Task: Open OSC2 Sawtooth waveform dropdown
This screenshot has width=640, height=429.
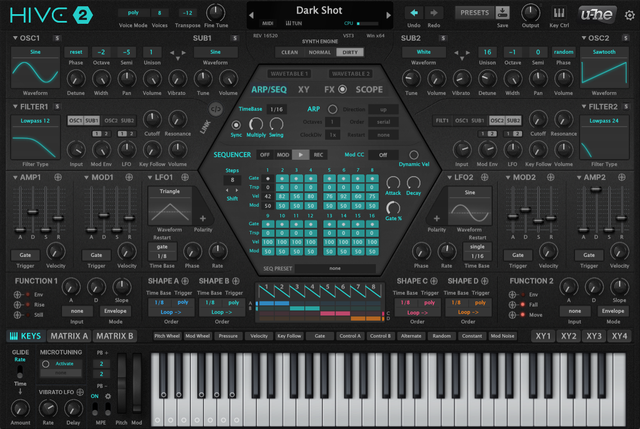Action: pos(604,52)
